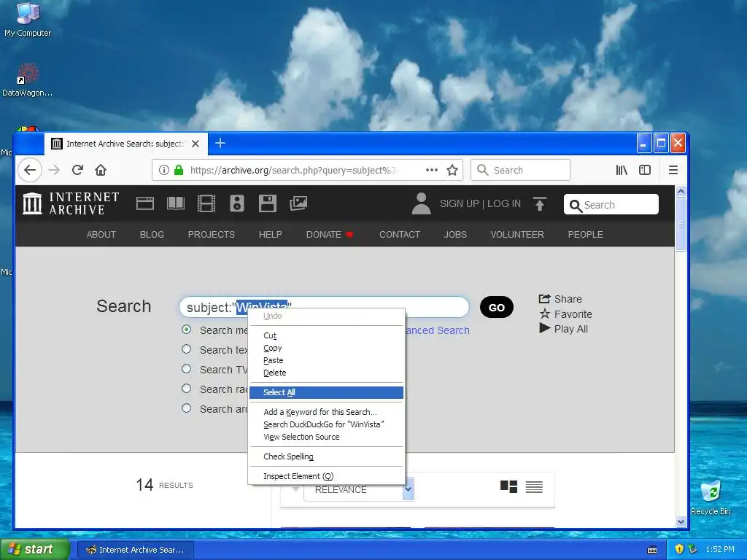Reload the page with refresh icon

pos(77,170)
